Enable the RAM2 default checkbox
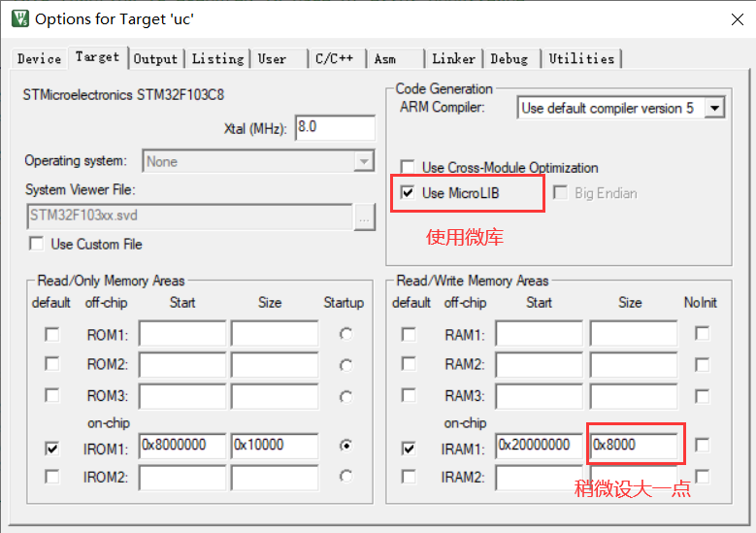 409,364
